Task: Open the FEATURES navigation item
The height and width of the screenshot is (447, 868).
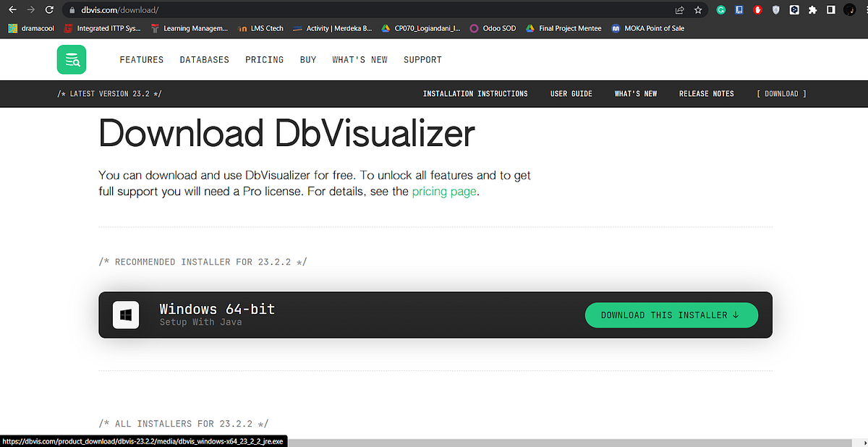Action: point(142,59)
